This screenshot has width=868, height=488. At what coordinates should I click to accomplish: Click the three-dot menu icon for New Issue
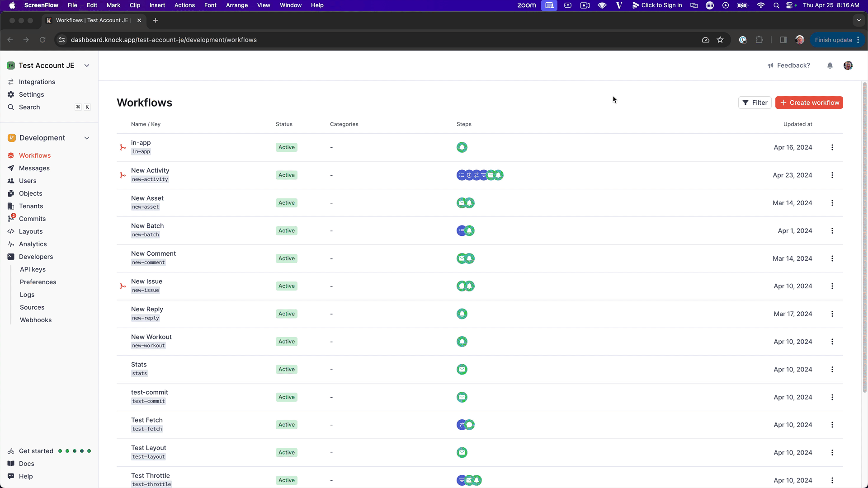[832, 286]
